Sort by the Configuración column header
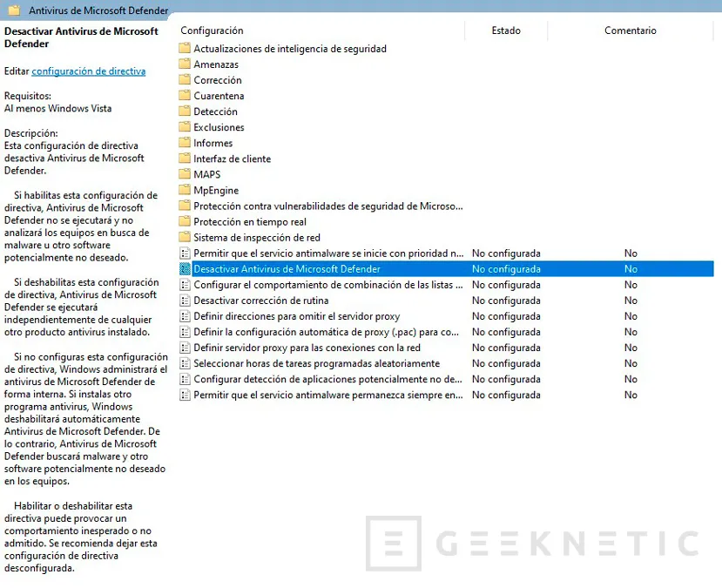722x588 pixels. coord(212,30)
